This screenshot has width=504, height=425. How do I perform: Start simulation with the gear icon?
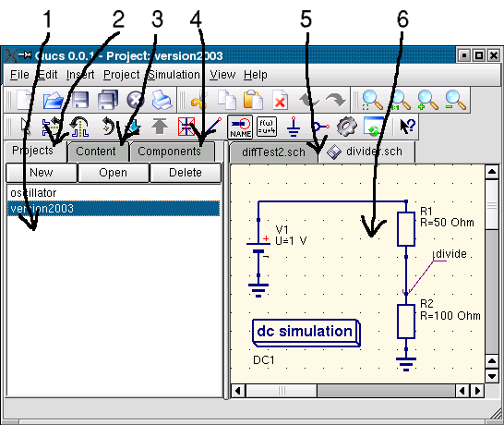pyautogui.click(x=346, y=127)
